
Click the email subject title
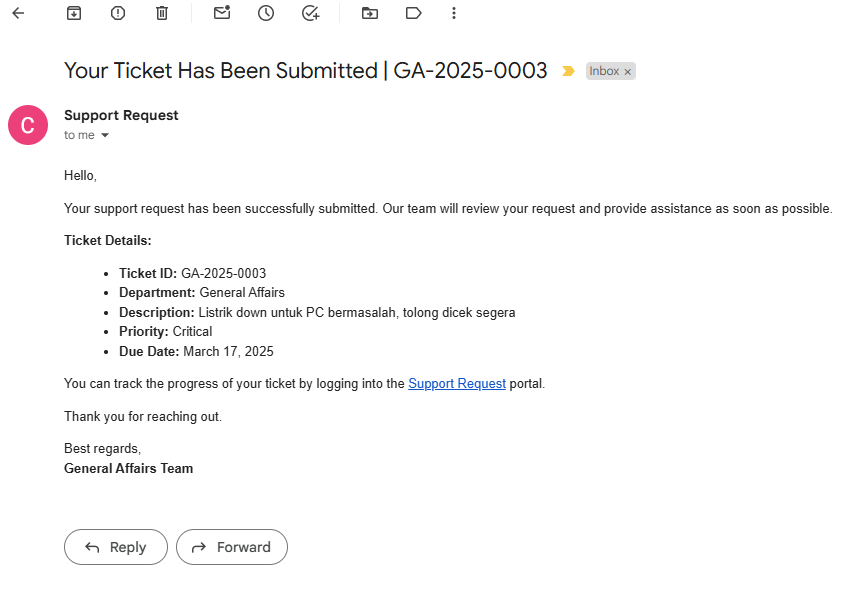point(306,71)
